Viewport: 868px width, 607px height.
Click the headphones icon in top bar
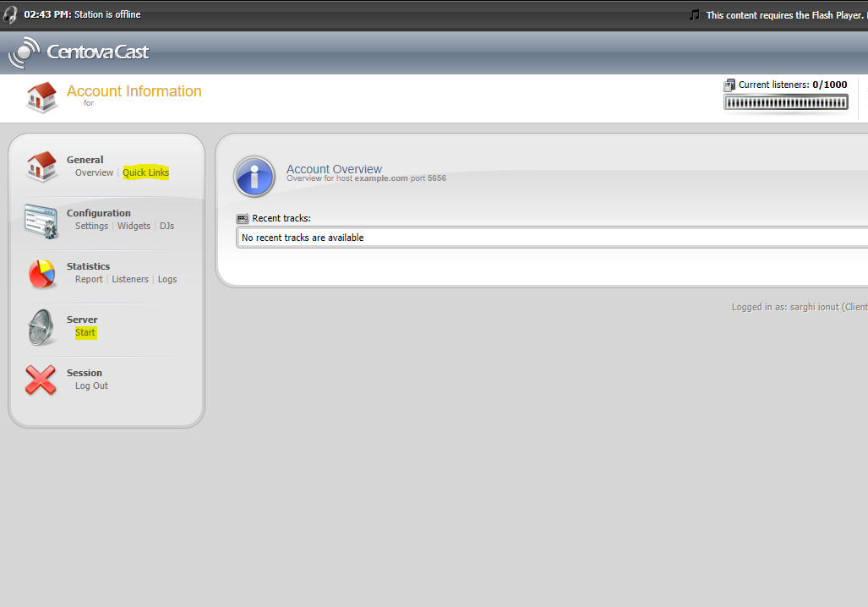coord(10,14)
